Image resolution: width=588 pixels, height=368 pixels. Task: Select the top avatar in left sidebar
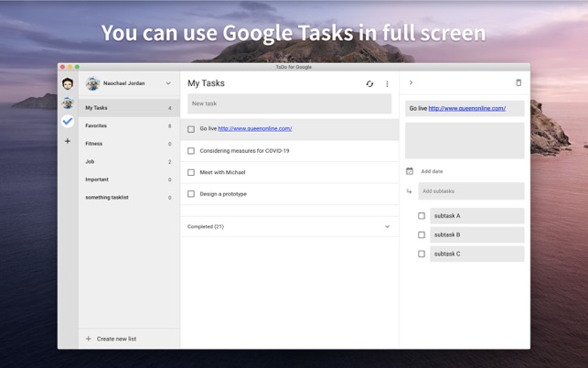68,84
